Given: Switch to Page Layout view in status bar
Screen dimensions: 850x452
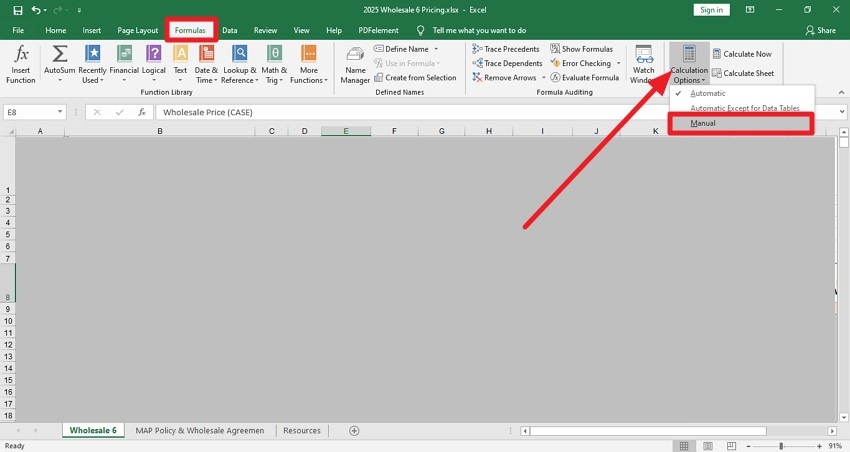Looking at the screenshot, I should coord(707,446).
